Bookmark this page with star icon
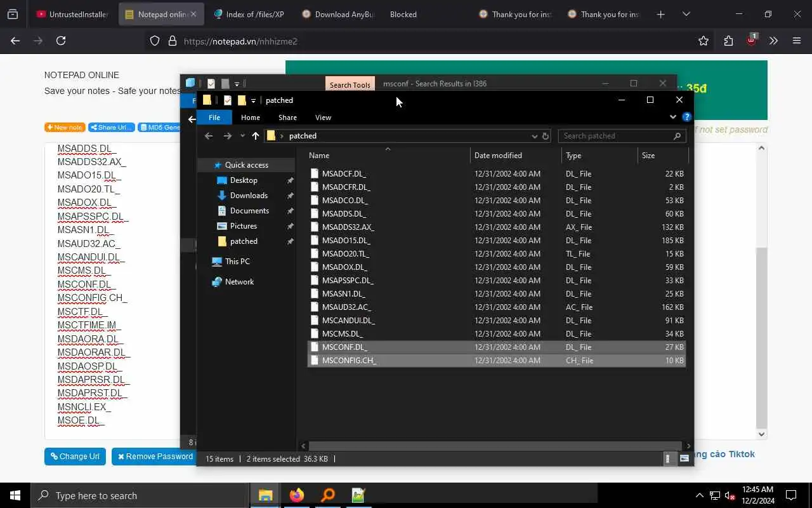The width and height of the screenshot is (812, 508). point(704,41)
